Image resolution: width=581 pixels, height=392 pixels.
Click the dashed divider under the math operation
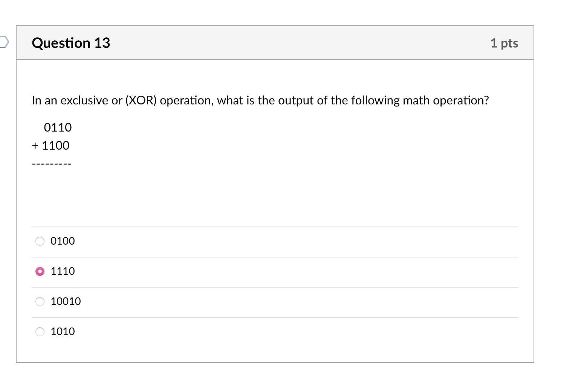(51, 163)
